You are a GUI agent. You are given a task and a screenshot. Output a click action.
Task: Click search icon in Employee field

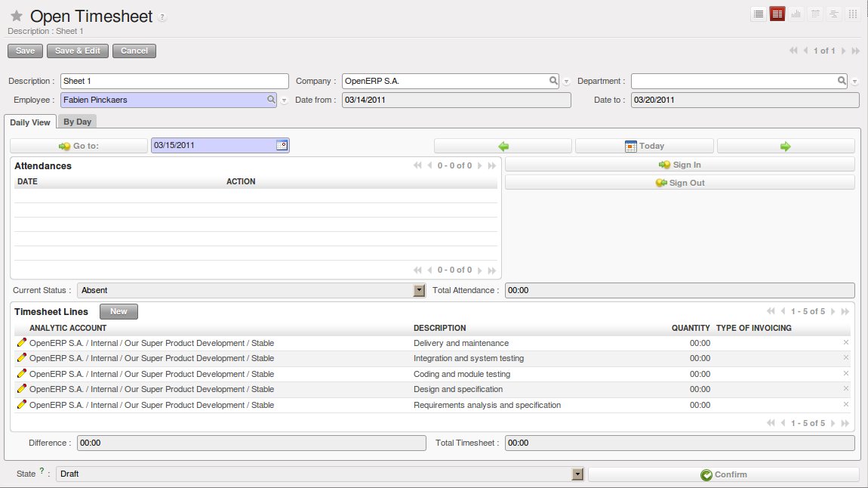271,100
